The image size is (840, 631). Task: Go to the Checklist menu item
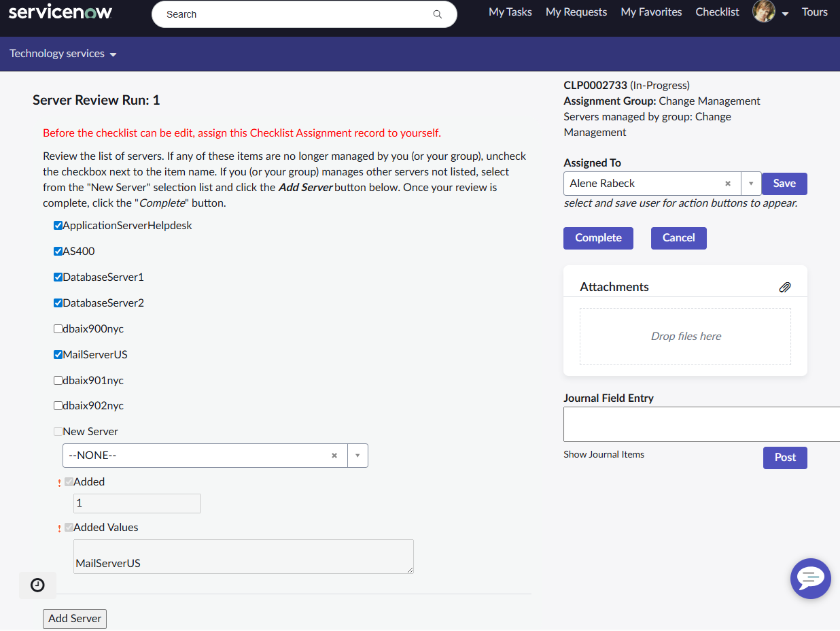(x=717, y=12)
